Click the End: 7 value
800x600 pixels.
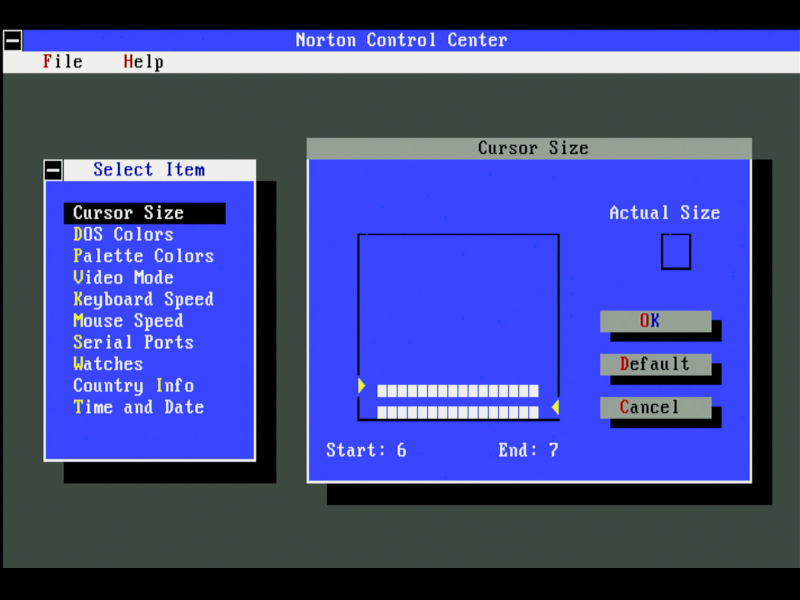[529, 451]
